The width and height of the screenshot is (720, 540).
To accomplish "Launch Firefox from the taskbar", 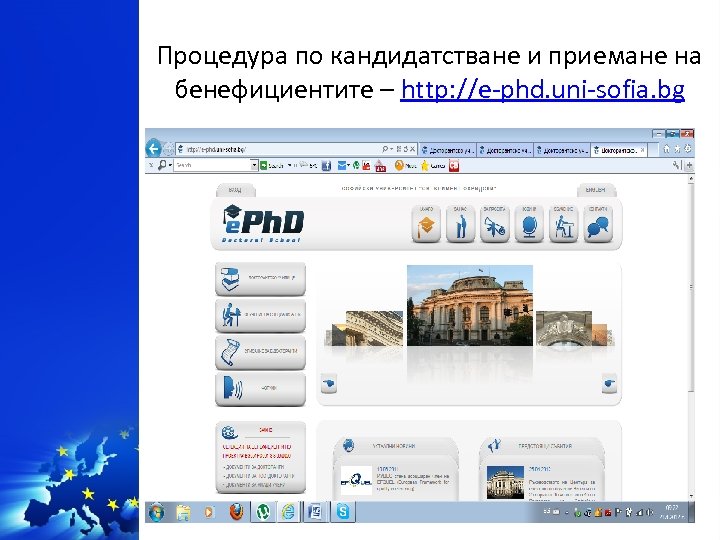I will [x=236, y=512].
